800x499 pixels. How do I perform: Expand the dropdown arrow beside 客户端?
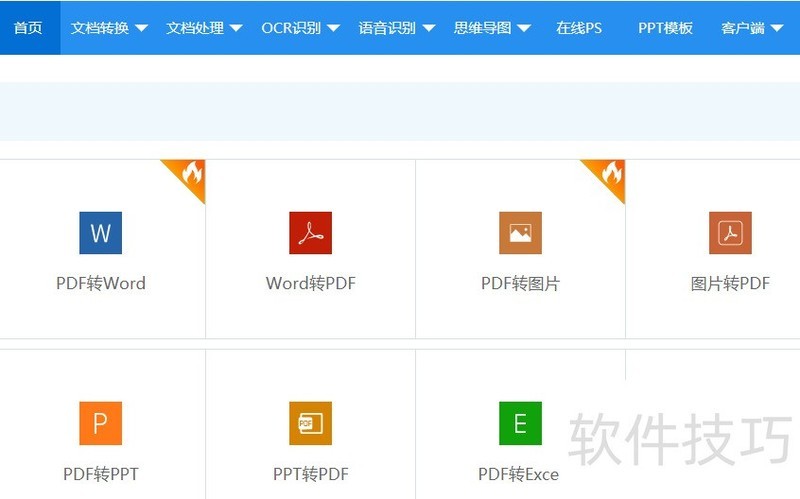point(777,28)
